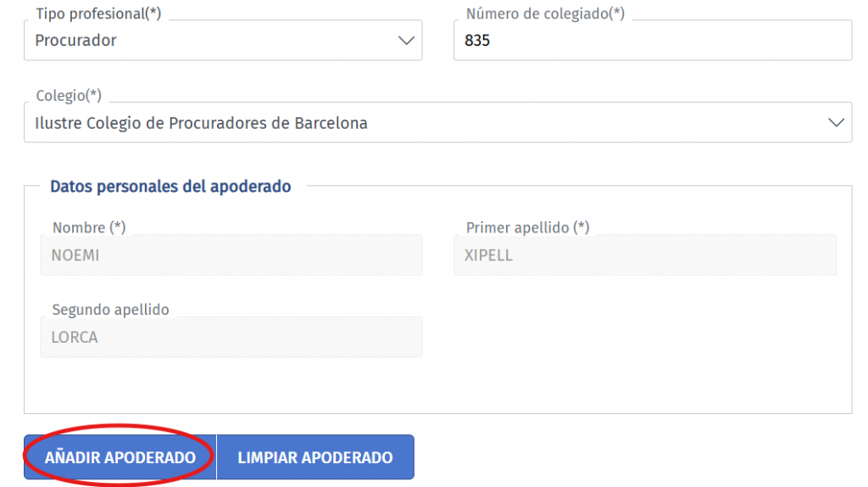Click the Primer apellido (*) label

click(x=527, y=227)
